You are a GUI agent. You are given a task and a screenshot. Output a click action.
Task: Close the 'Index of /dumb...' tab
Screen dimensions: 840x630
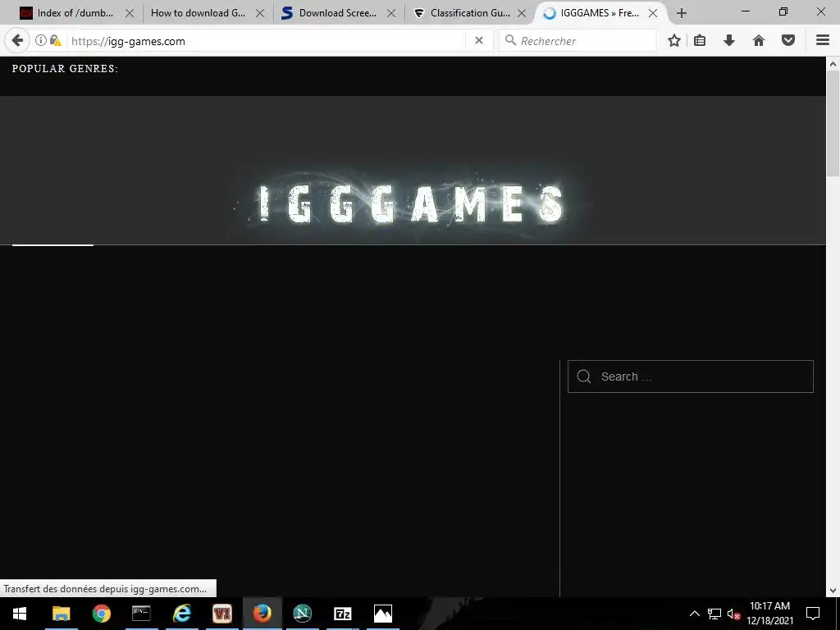coord(130,13)
